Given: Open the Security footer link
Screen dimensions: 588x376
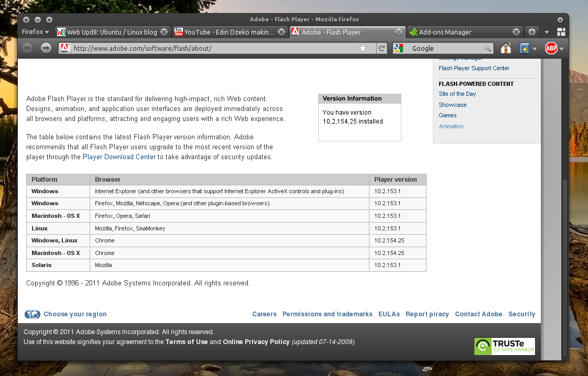Looking at the screenshot, I should [521, 314].
